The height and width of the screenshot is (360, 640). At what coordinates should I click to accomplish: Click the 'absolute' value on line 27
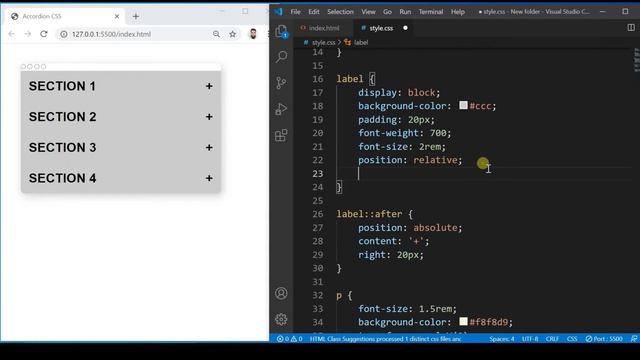coord(435,227)
